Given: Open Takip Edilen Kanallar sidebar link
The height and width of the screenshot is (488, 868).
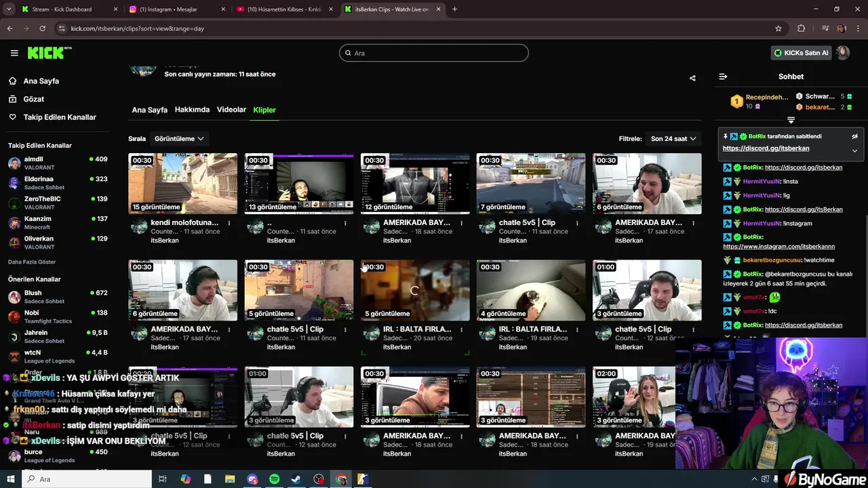Looking at the screenshot, I should [x=60, y=117].
